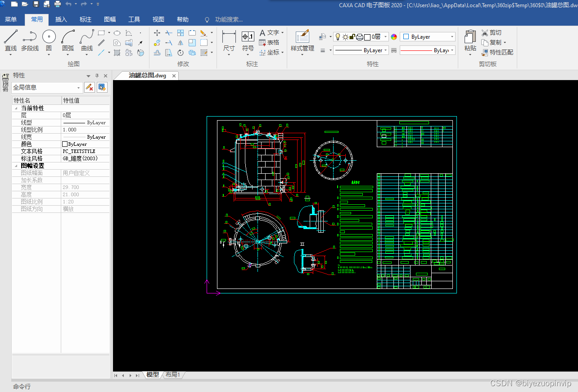Image resolution: width=578 pixels, height=392 pixels.
Task: Toggle layer print with the printer icon
Action: (360, 37)
